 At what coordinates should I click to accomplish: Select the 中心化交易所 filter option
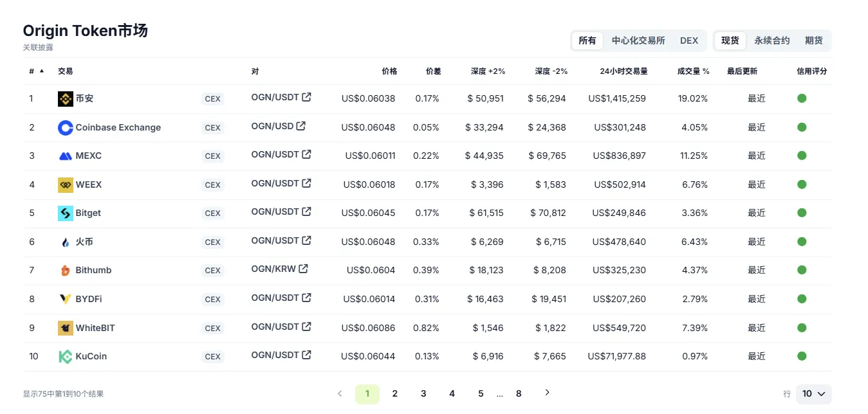tap(638, 40)
